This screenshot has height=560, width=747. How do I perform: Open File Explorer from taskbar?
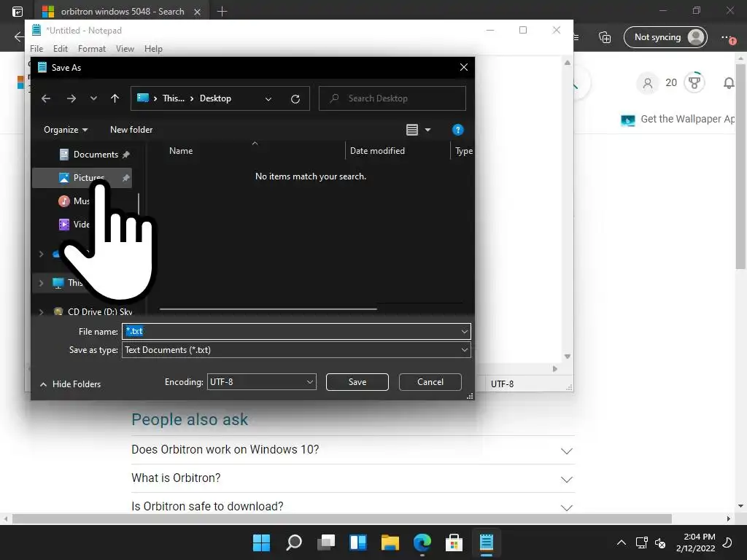pyautogui.click(x=390, y=542)
